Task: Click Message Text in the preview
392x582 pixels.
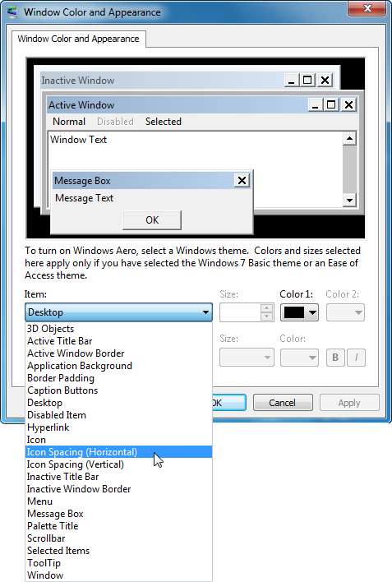Action: pos(85,198)
